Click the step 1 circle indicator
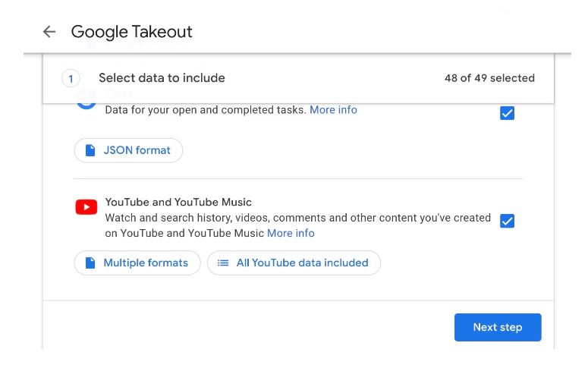Viewport: 588px width, 365px height. [70, 78]
